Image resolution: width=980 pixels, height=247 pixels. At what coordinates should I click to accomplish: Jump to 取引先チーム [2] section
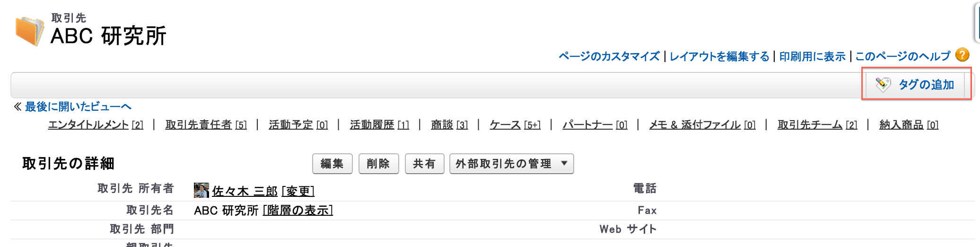[817, 124]
